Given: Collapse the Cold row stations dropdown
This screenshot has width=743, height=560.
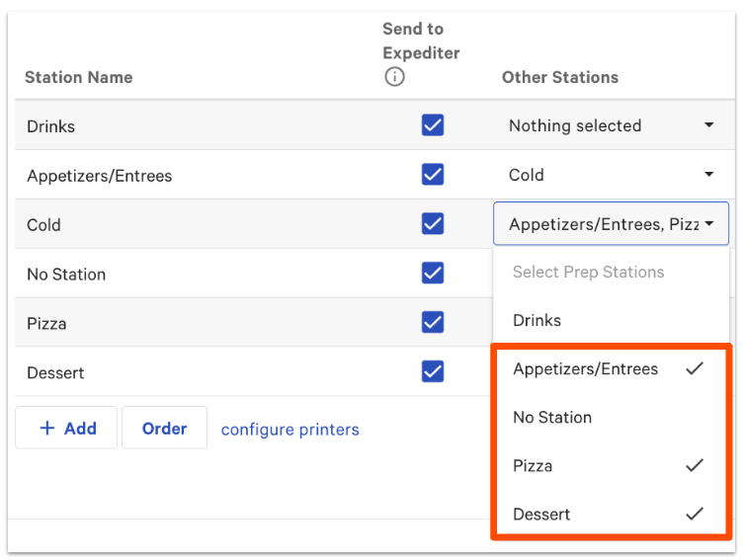Looking at the screenshot, I should point(610,224).
